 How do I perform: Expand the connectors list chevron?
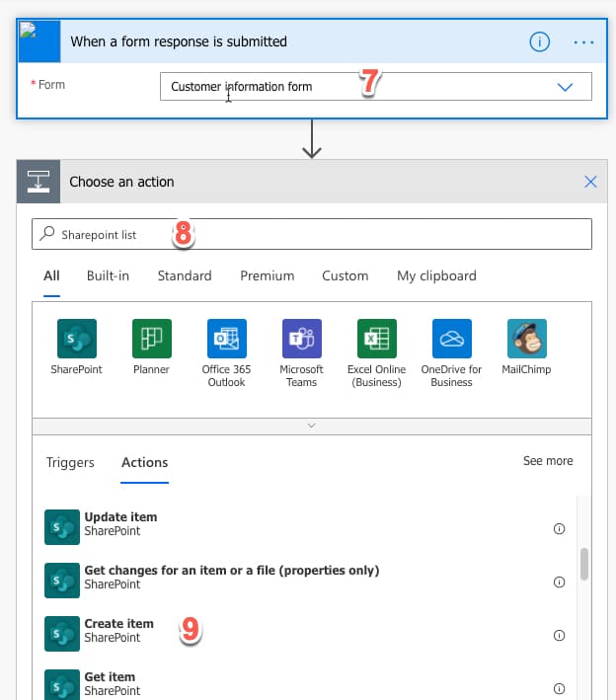point(312,426)
